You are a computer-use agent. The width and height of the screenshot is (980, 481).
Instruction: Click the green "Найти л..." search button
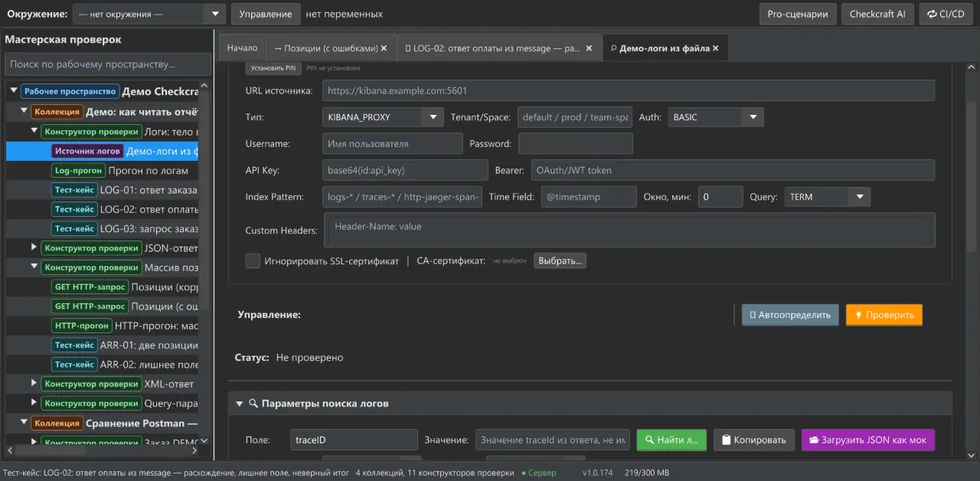click(x=671, y=440)
